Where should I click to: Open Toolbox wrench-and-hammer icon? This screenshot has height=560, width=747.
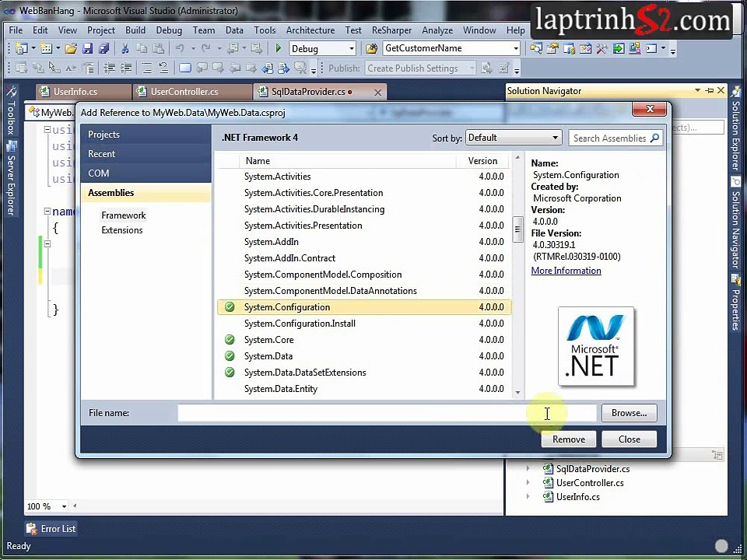[x=601, y=48]
